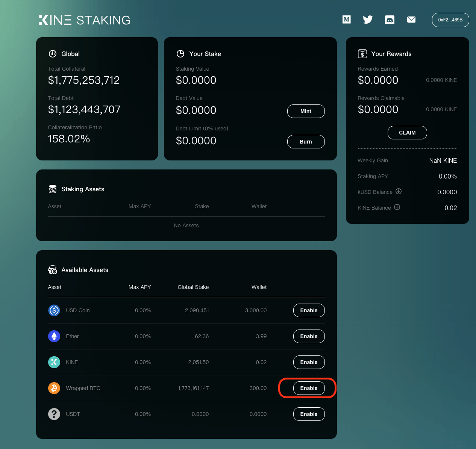Click the Wrapped BTC asset name
This screenshot has width=476, height=449.
pos(83,388)
